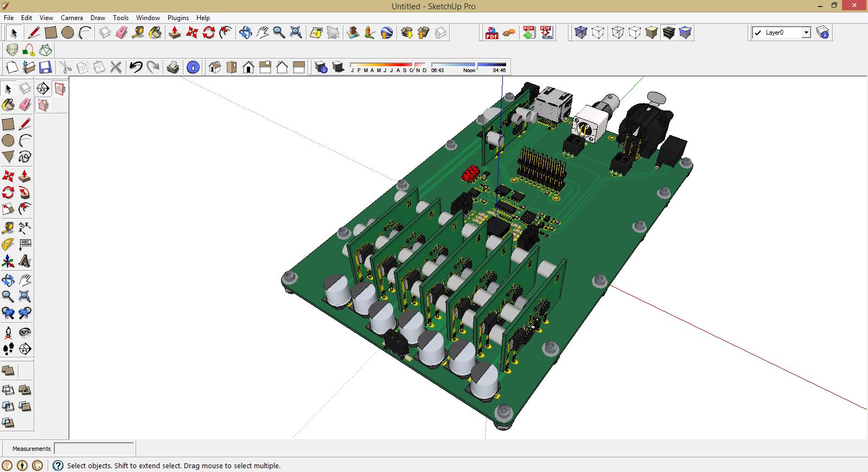Select the Freehand drawing tool
Viewport: 868px width, 472px height.
point(25,157)
